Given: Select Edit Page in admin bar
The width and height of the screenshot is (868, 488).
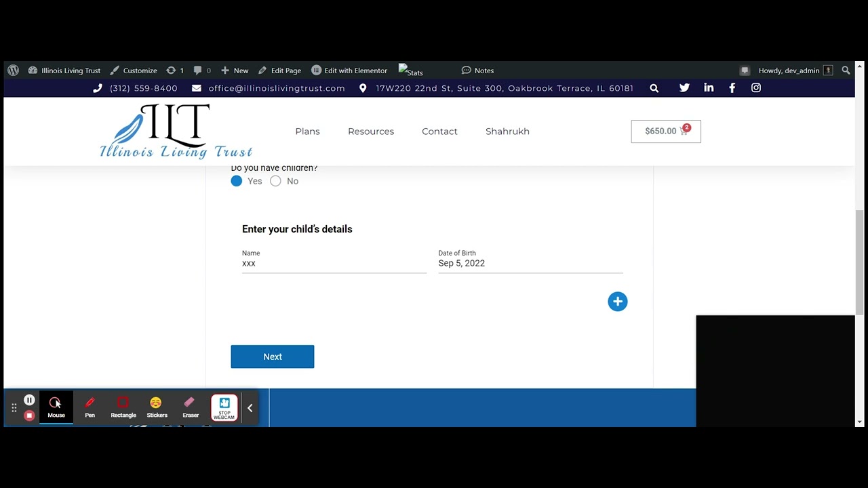Looking at the screenshot, I should [x=279, y=70].
